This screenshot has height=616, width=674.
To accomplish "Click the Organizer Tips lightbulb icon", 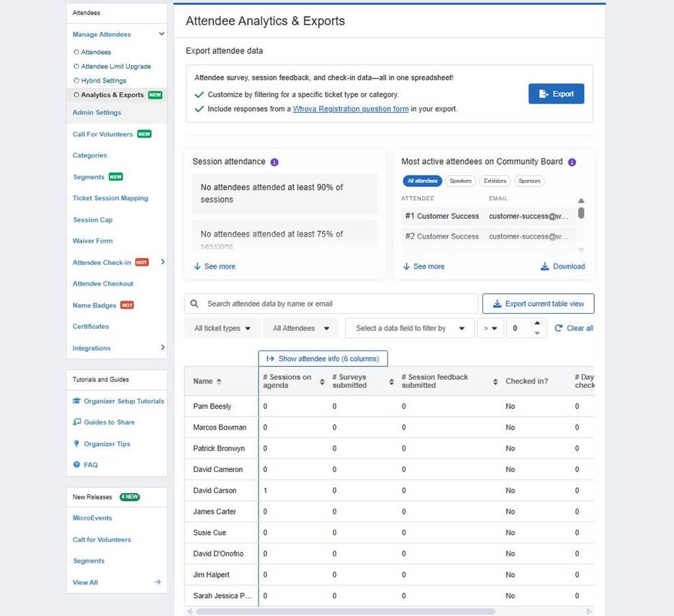I will [x=76, y=443].
